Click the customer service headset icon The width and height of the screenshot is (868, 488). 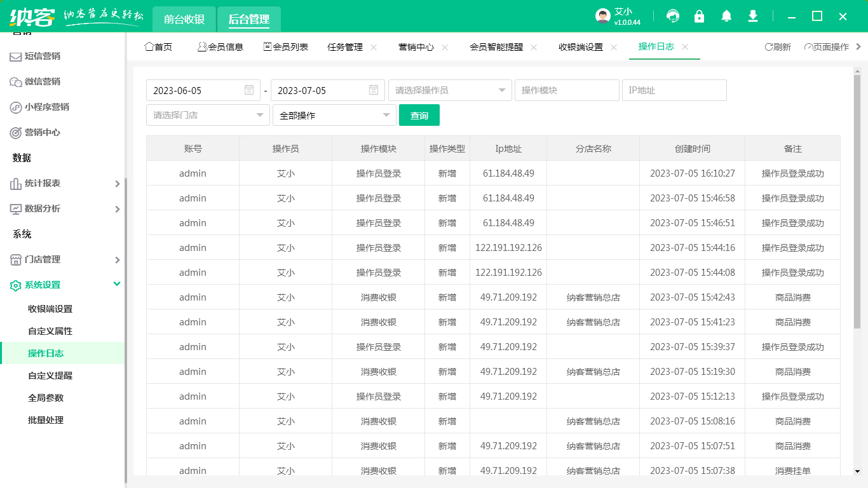coord(672,17)
